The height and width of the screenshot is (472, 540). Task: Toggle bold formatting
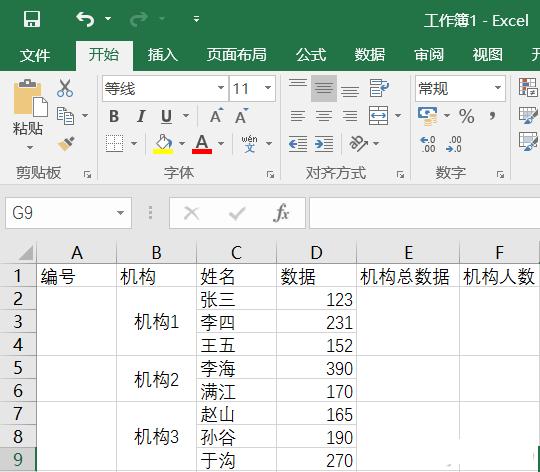tap(114, 116)
